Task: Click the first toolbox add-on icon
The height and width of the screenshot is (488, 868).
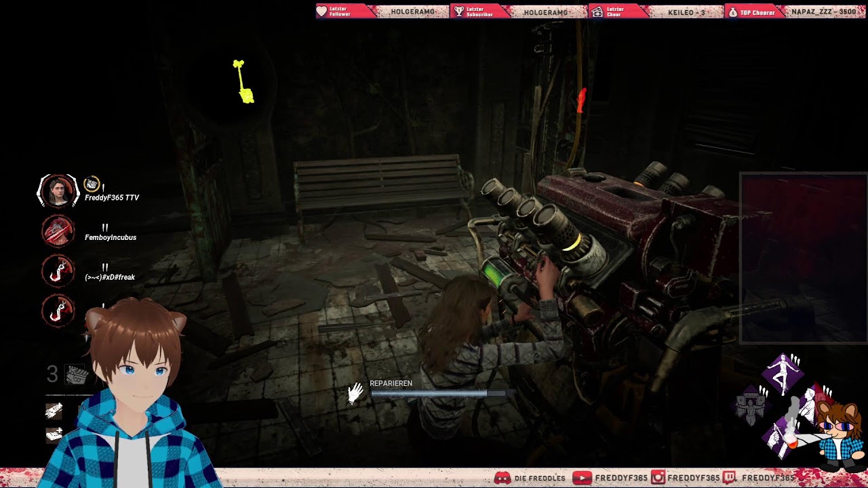Action: tap(54, 410)
